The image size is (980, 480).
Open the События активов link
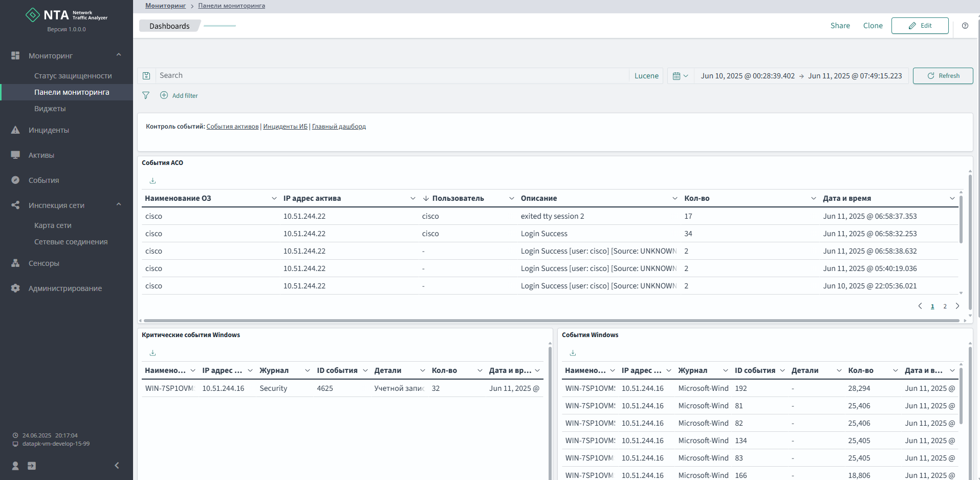(232, 127)
